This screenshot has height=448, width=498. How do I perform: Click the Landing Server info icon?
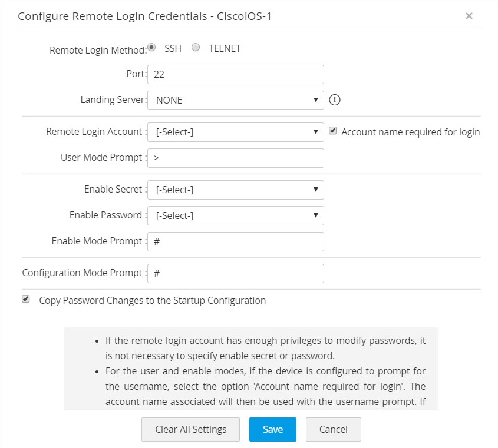click(x=335, y=100)
